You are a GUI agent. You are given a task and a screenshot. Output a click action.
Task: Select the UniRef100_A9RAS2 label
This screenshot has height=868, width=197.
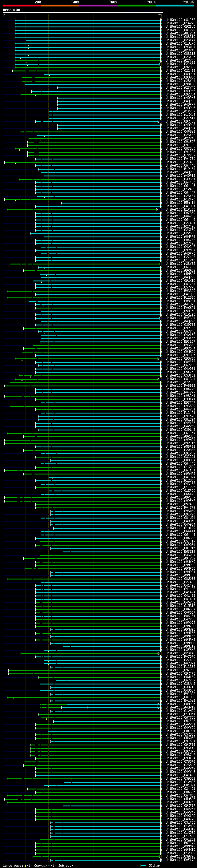pyautogui.click(x=180, y=271)
